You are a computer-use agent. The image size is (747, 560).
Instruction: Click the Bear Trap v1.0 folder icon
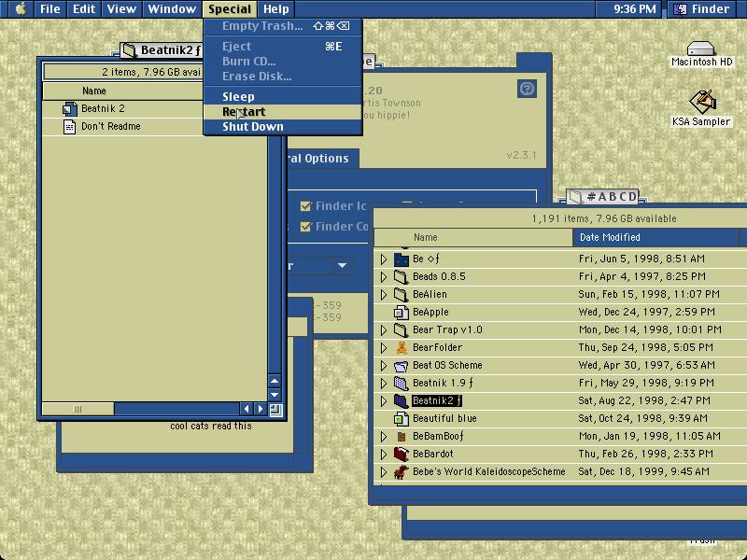click(402, 330)
